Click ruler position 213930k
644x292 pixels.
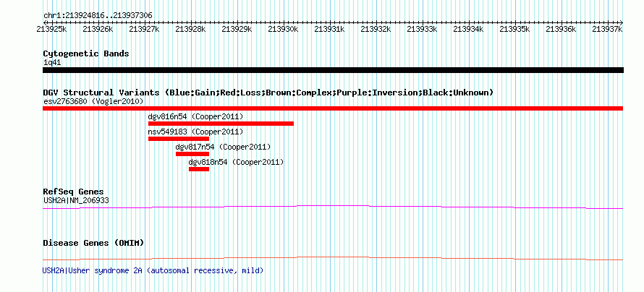(283, 29)
